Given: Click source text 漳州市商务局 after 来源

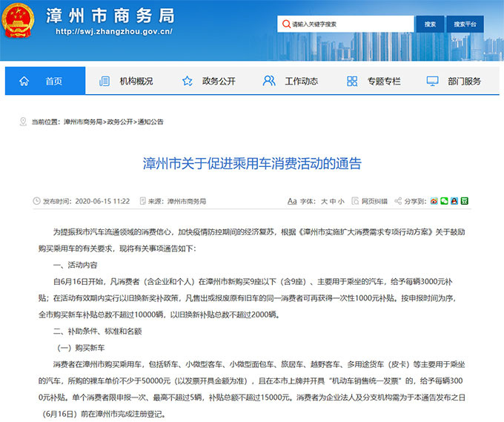Looking at the screenshot, I should pyautogui.click(x=187, y=201).
